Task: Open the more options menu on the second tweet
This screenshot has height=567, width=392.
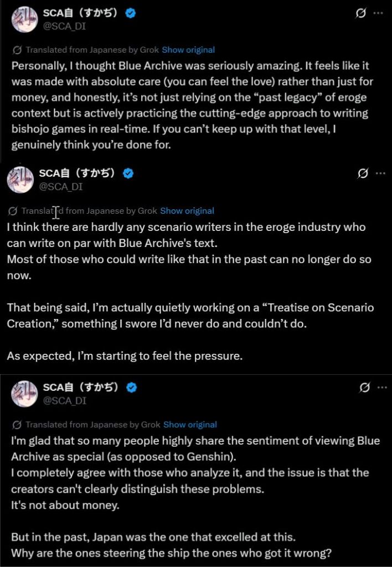Action: pyautogui.click(x=380, y=173)
